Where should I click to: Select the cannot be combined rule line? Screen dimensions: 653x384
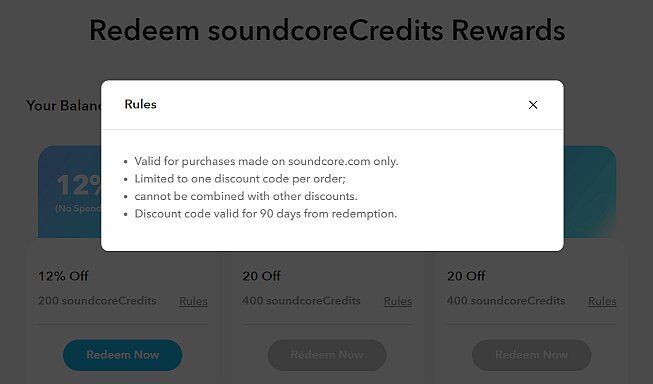coord(246,196)
